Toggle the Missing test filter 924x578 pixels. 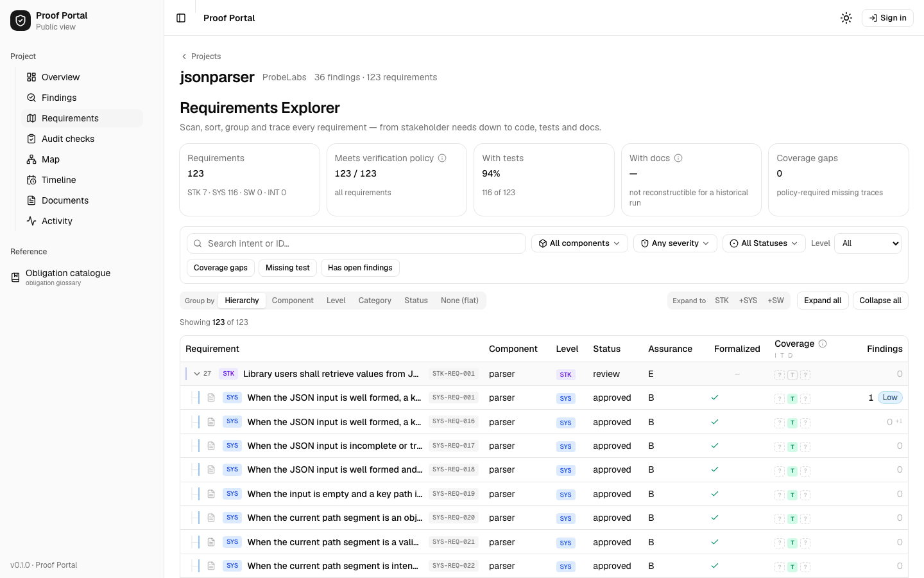click(x=287, y=268)
